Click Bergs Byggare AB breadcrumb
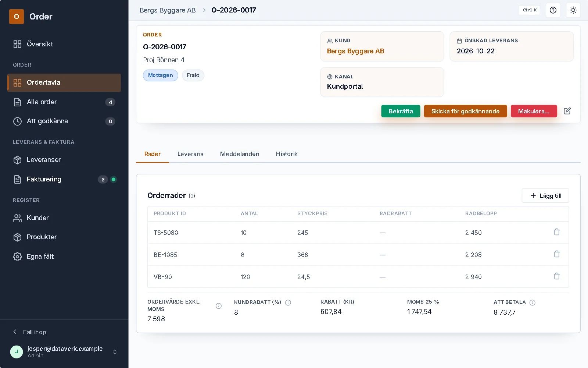The height and width of the screenshot is (368, 588). 168,10
